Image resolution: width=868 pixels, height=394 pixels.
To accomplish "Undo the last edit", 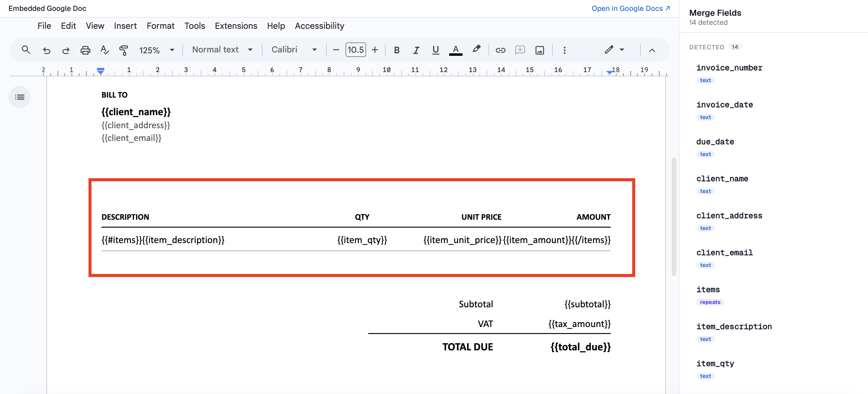I will (46, 50).
